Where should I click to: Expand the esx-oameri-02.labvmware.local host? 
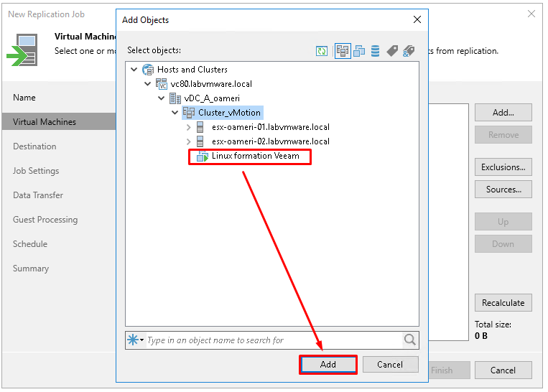point(189,141)
